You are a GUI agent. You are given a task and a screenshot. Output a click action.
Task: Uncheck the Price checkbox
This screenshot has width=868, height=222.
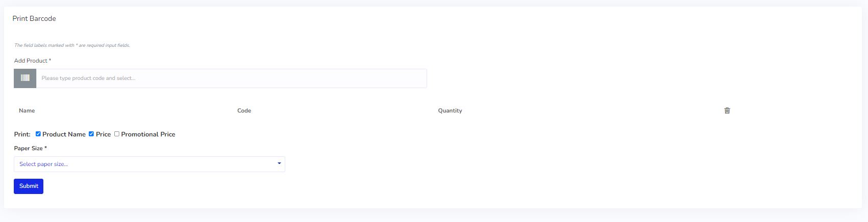coord(91,134)
